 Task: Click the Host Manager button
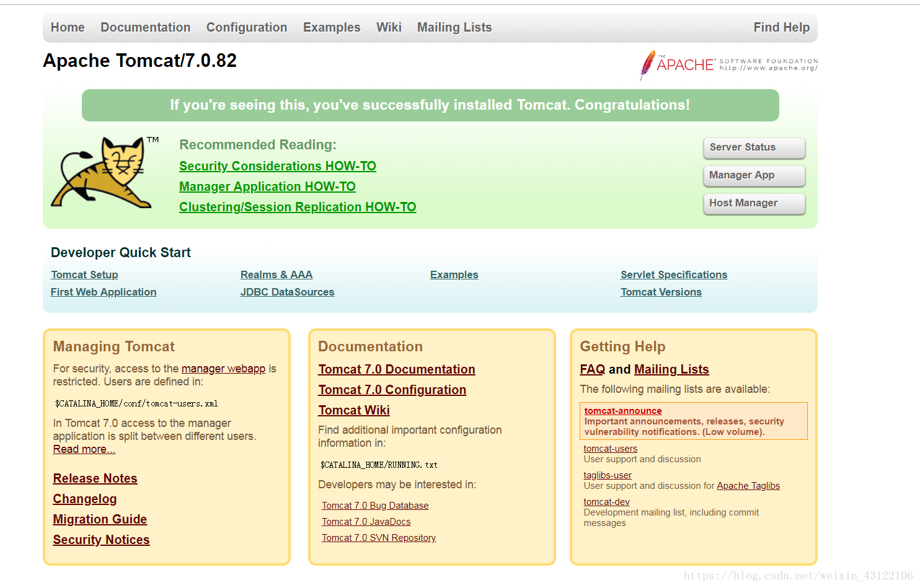click(754, 203)
